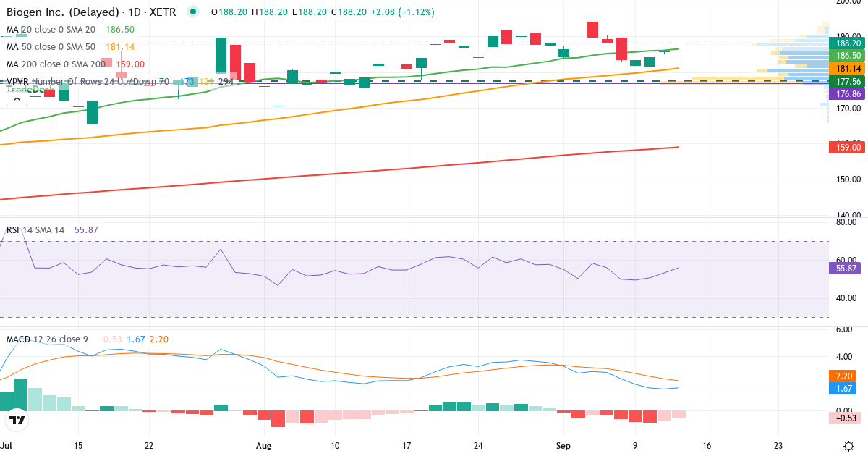Viewport: 868px width, 456px height.
Task: Click the TradeDesk indicator label
Action: tap(30, 89)
